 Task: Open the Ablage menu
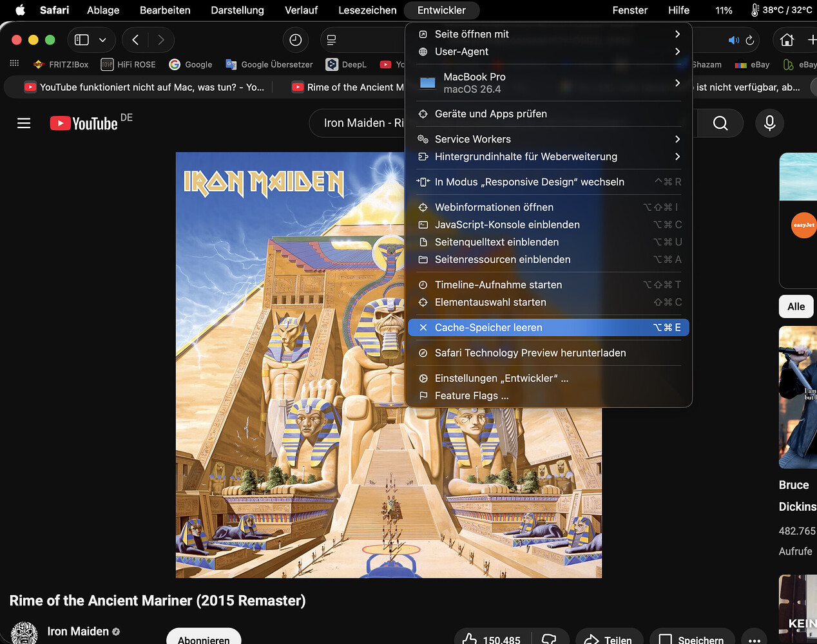tap(103, 10)
